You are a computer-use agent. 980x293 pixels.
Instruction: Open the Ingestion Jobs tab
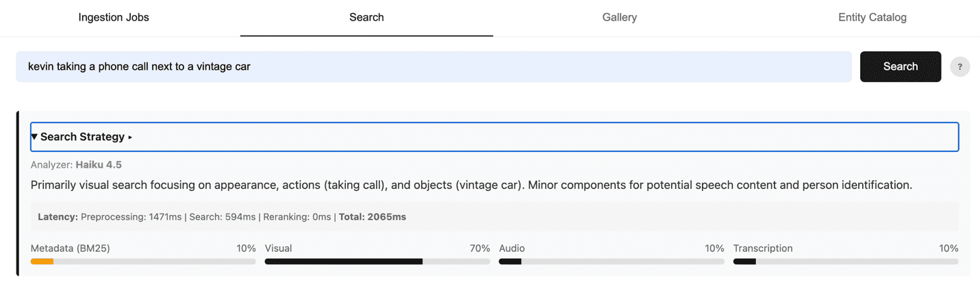pos(114,18)
